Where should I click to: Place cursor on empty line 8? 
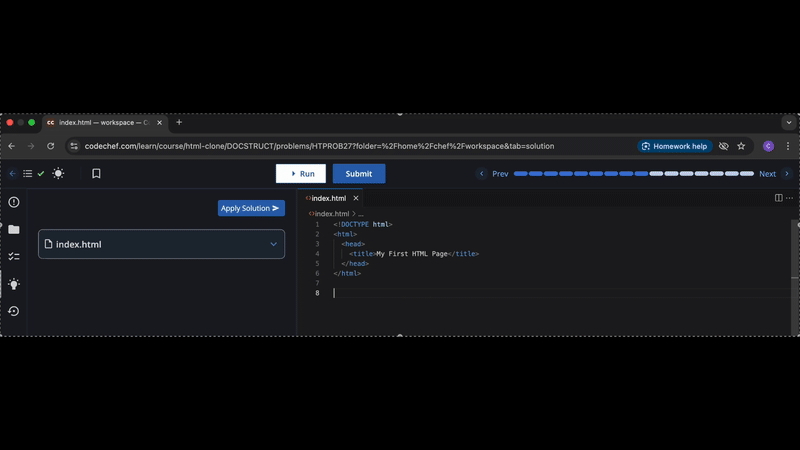click(x=561, y=293)
